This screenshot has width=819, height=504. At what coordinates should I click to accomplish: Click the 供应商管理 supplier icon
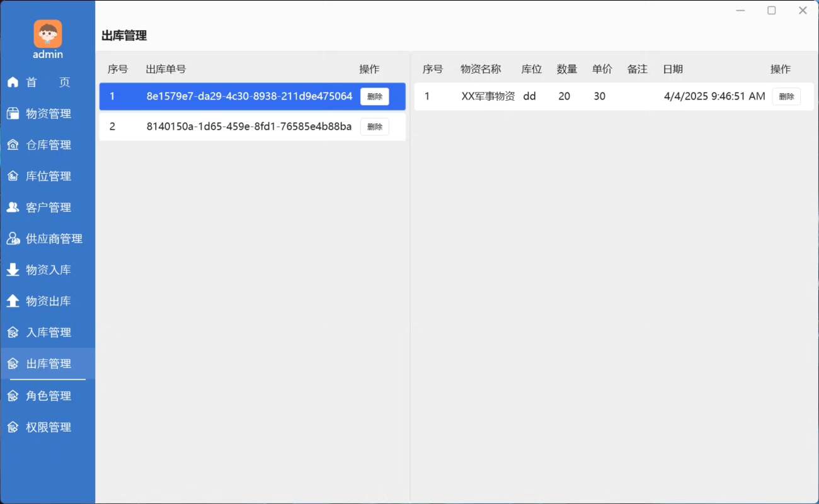[13, 239]
